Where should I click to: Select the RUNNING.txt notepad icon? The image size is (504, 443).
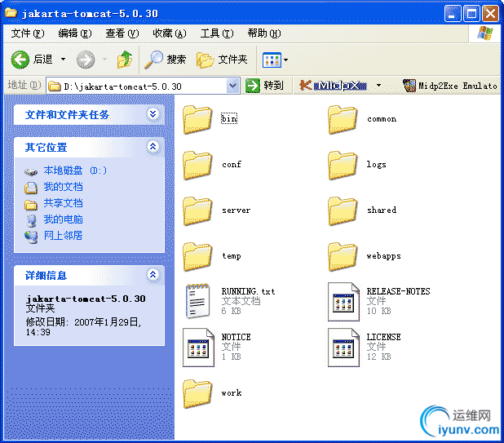[197, 301]
